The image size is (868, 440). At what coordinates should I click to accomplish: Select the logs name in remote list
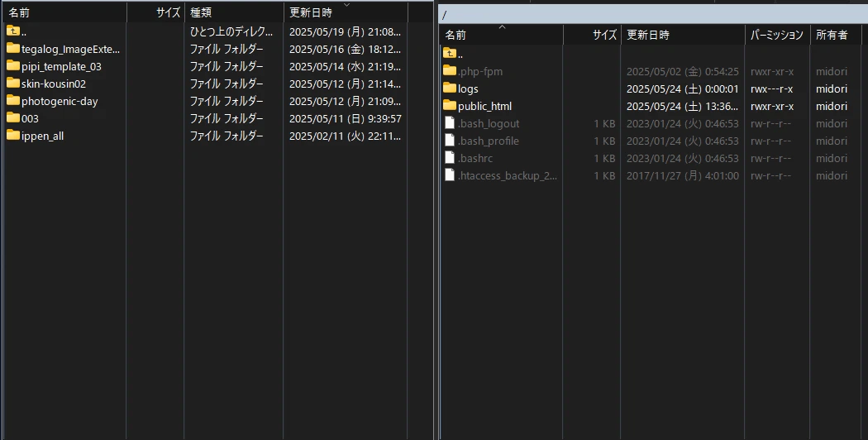point(468,88)
